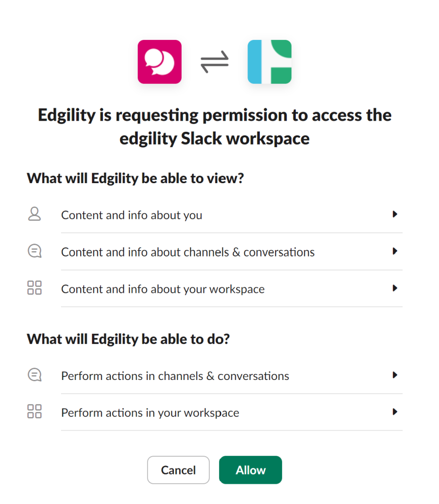Click the grid icon for viewing workspace info
This screenshot has height=504, width=439.
(34, 288)
